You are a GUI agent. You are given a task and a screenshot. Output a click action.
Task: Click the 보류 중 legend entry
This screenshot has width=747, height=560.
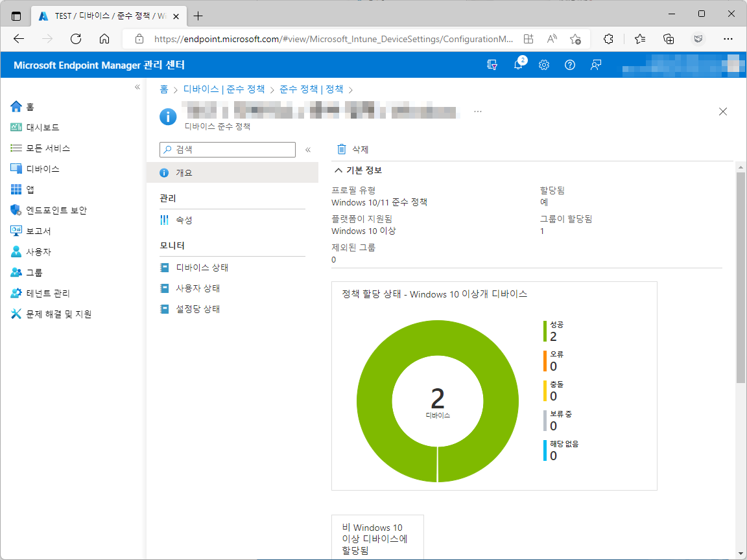point(558,421)
